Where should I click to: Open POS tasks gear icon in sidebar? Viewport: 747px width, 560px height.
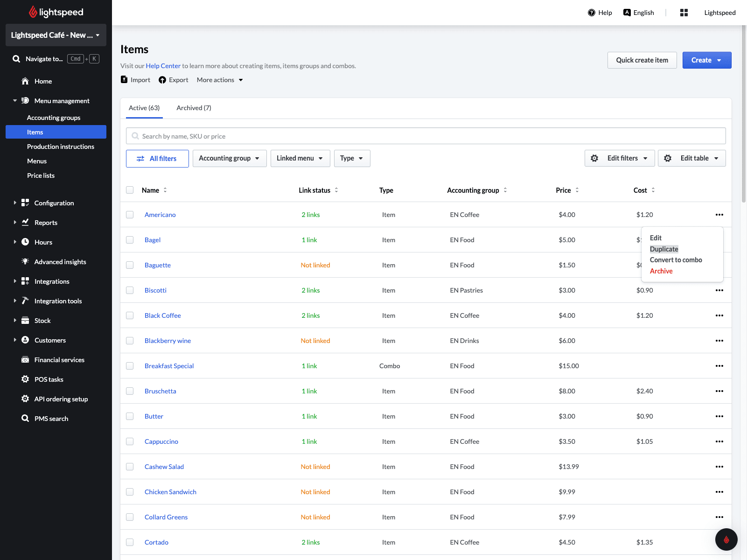point(25,379)
